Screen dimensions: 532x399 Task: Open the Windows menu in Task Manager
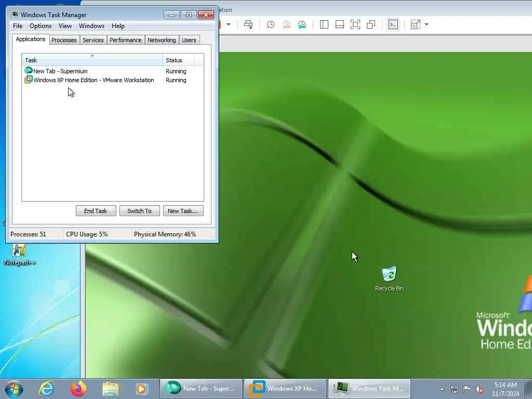[x=91, y=26]
